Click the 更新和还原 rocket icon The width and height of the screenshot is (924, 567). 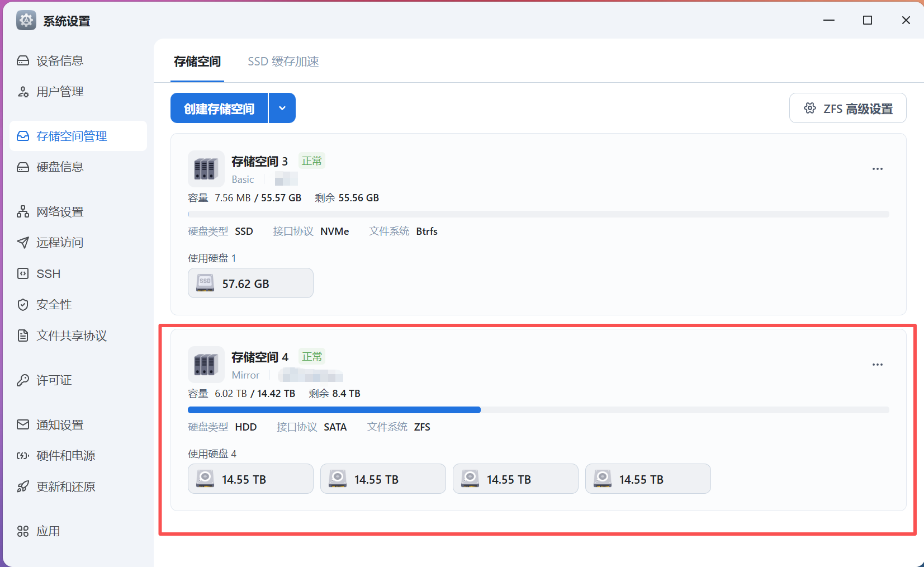tap(23, 486)
